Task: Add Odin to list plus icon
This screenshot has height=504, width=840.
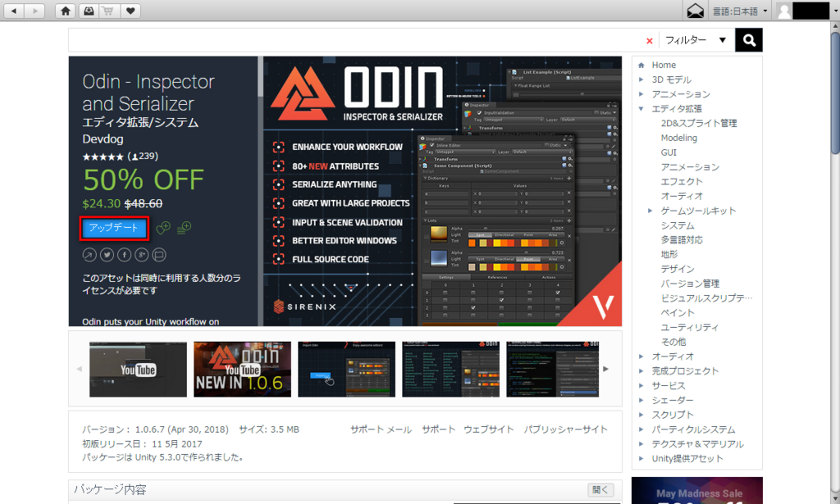Action: coord(184,228)
